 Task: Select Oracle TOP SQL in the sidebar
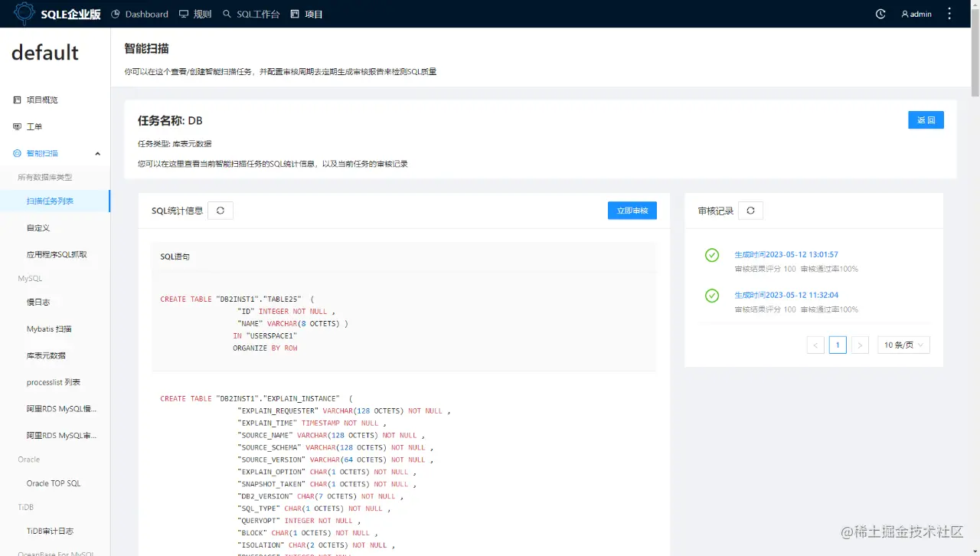(55, 483)
